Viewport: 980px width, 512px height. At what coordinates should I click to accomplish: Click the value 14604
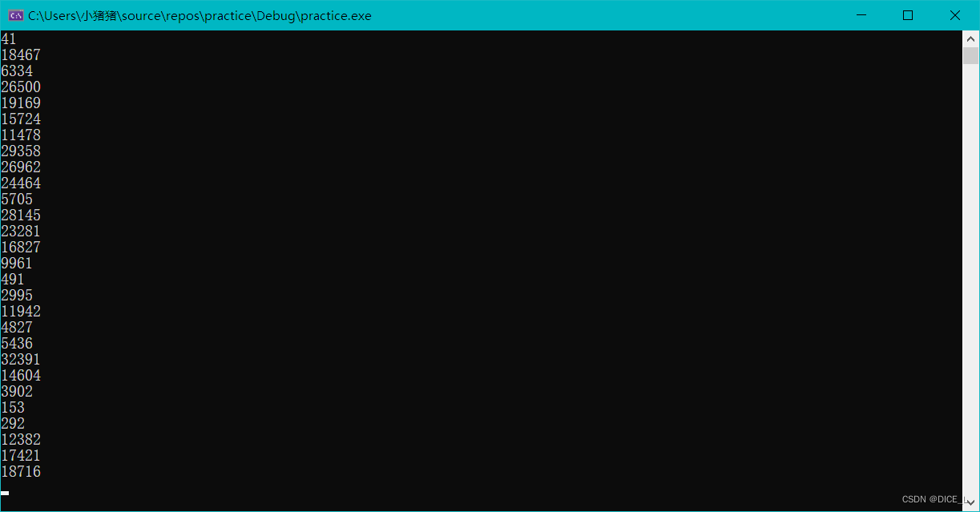(x=21, y=376)
